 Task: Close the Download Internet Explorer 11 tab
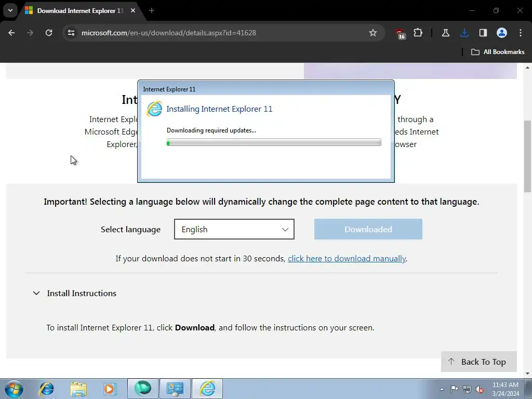point(133,10)
